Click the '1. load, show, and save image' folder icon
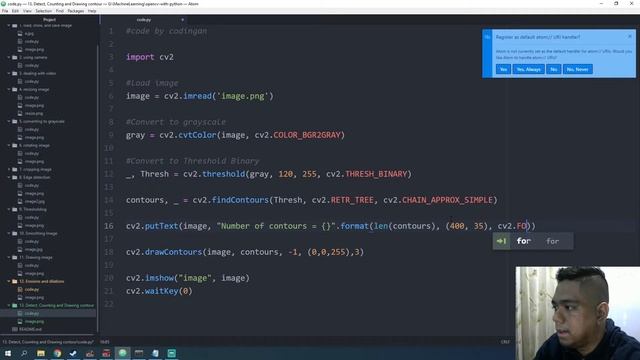This screenshot has height=360, width=640. click(15, 25)
